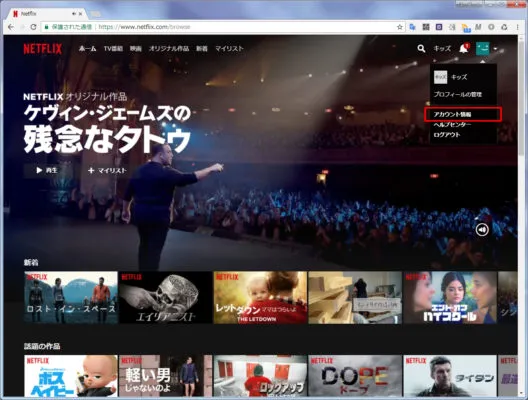
Task: Click the secure connection padlock icon
Action: tap(47, 27)
